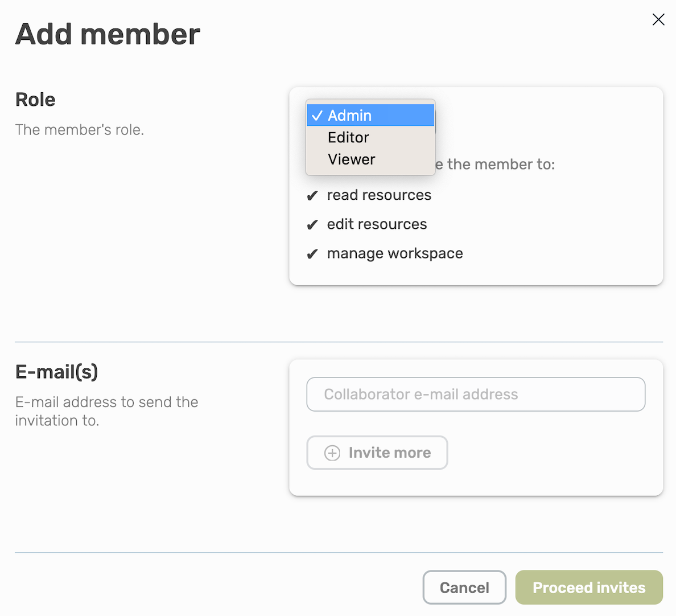This screenshot has width=676, height=616.
Task: Click the checkmark next to Admin option
Action: pos(317,115)
